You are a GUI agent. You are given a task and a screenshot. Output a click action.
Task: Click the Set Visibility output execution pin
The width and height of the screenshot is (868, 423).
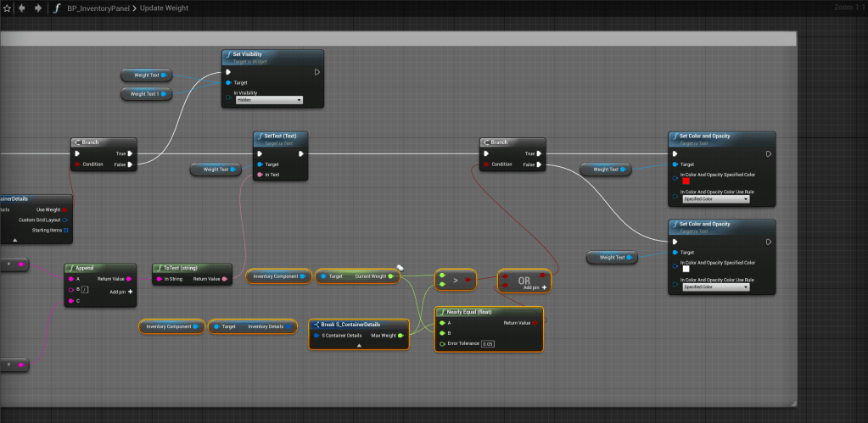[x=316, y=71]
